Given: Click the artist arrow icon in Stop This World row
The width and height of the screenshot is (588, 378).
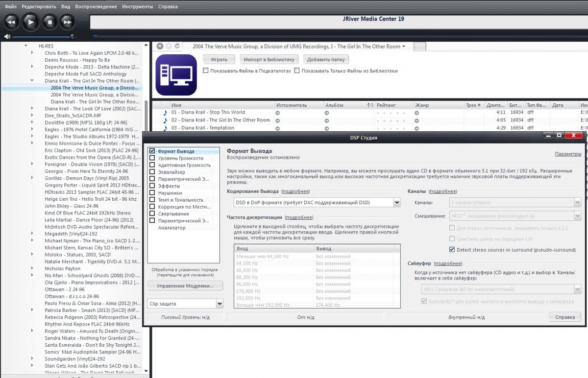Looking at the screenshot, I should (278, 113).
